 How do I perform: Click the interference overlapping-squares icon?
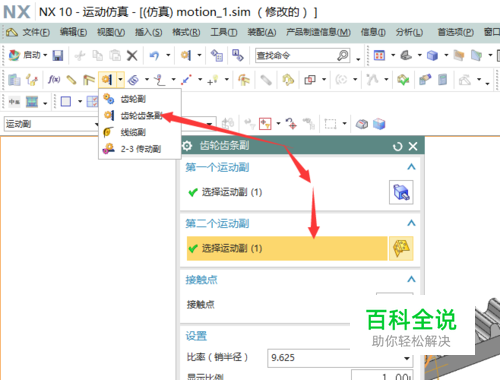click(x=310, y=80)
